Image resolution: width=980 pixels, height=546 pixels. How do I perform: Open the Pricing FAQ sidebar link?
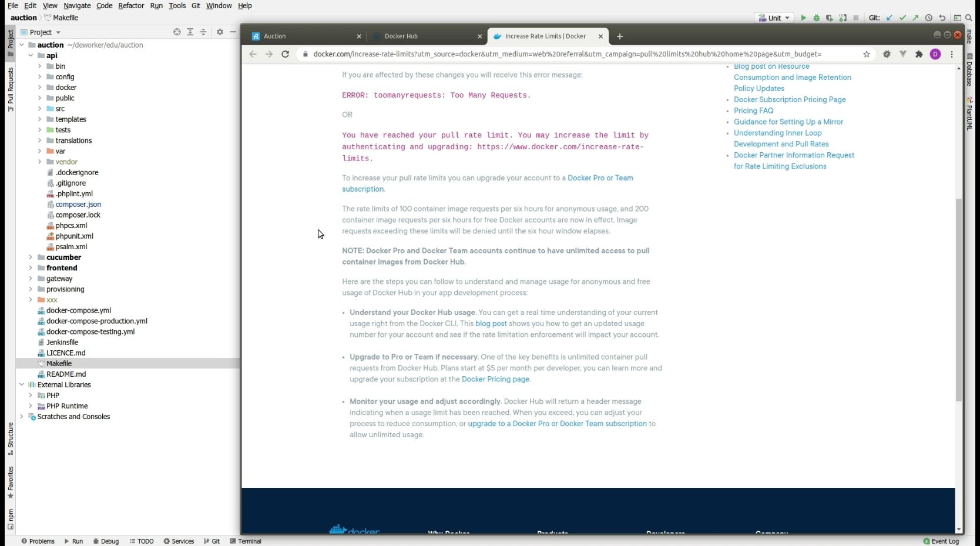[753, 110]
